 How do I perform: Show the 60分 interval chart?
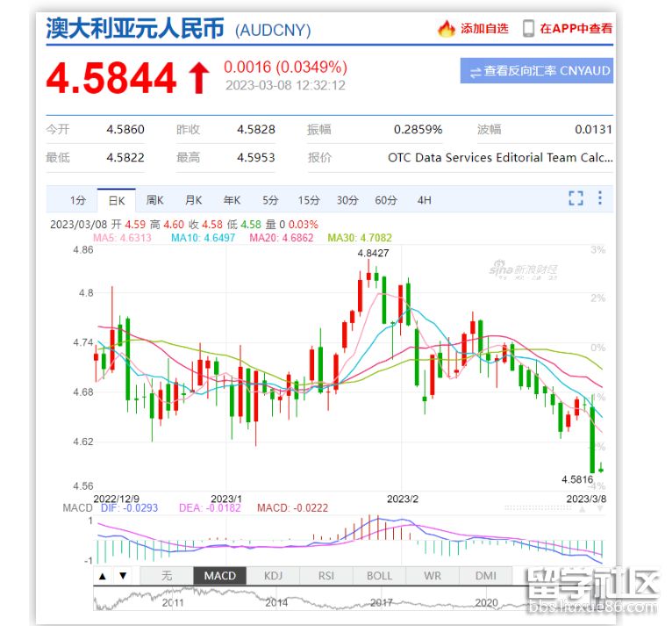(x=386, y=200)
